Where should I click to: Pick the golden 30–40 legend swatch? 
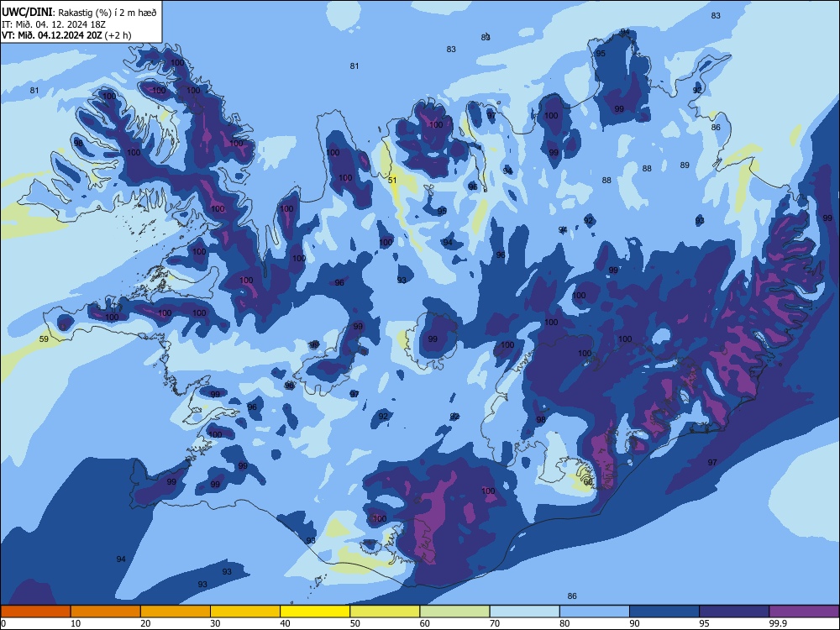245,612
